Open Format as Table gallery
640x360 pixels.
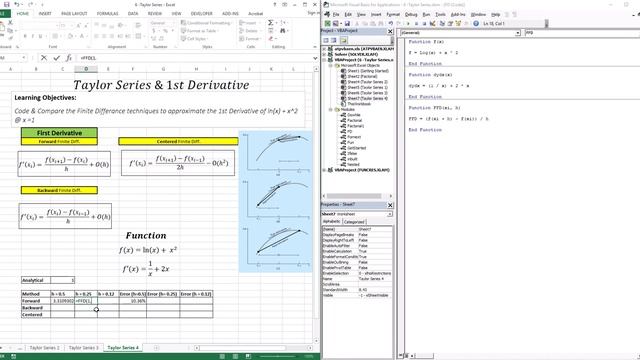pos(199,31)
